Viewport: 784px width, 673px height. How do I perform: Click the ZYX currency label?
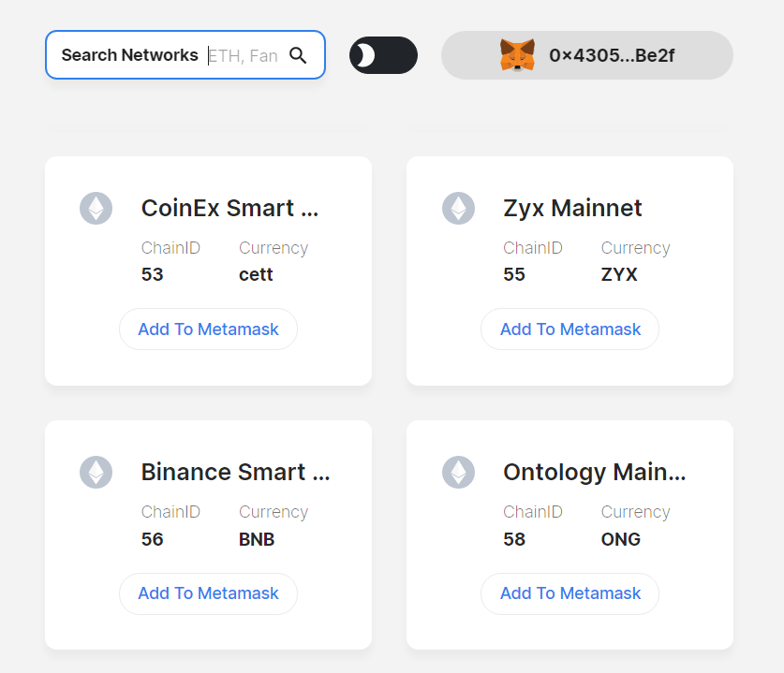tap(619, 275)
